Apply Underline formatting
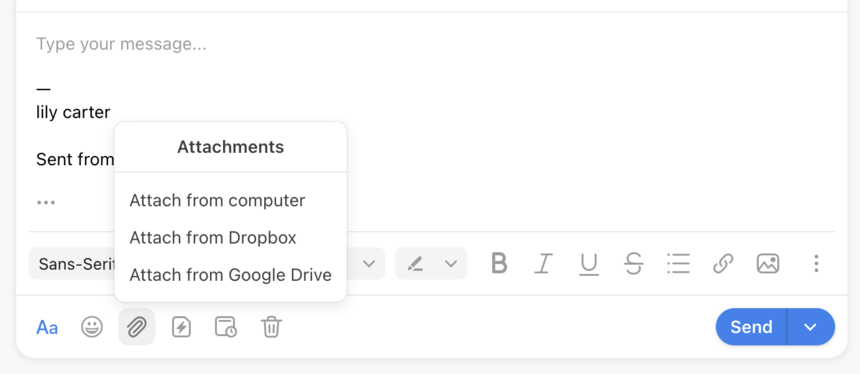Screen dimensions: 860x374 pos(589,264)
